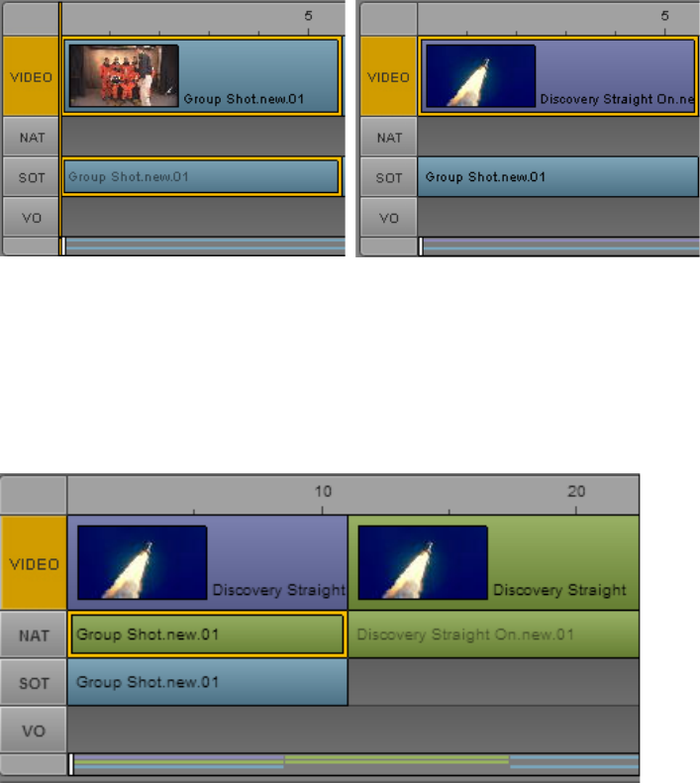Select the VIDEO track header in top-left timeline
Viewport: 700px width, 783px height.
pyautogui.click(x=31, y=76)
